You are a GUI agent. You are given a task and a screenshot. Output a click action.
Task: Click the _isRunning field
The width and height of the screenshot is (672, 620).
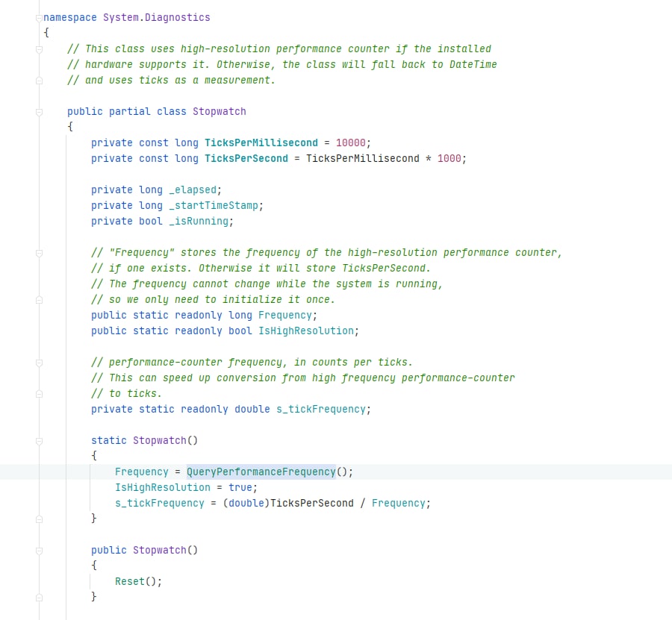(x=199, y=221)
